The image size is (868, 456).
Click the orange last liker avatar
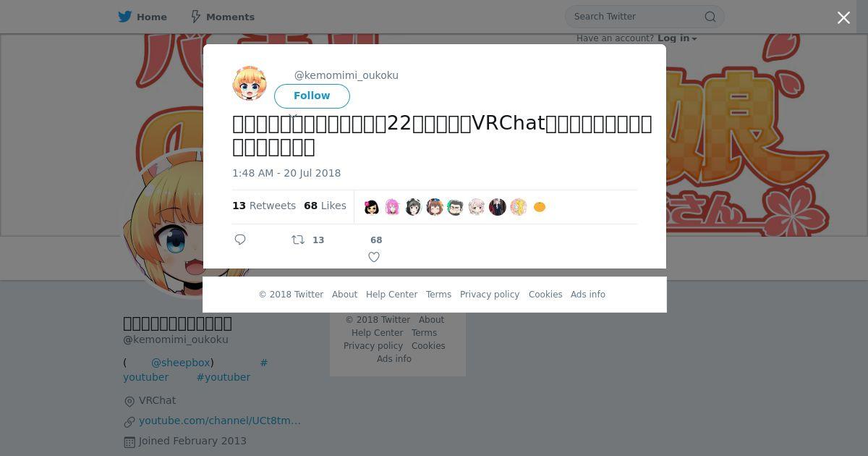point(540,207)
